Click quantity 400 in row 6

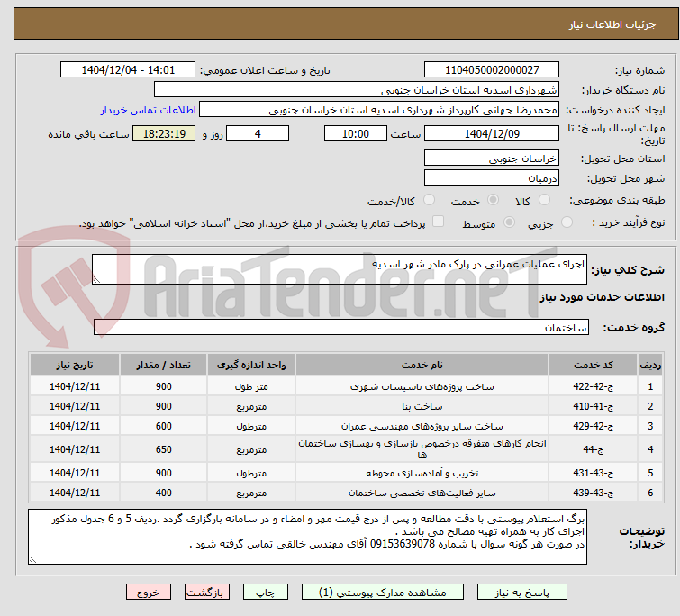pos(164,493)
